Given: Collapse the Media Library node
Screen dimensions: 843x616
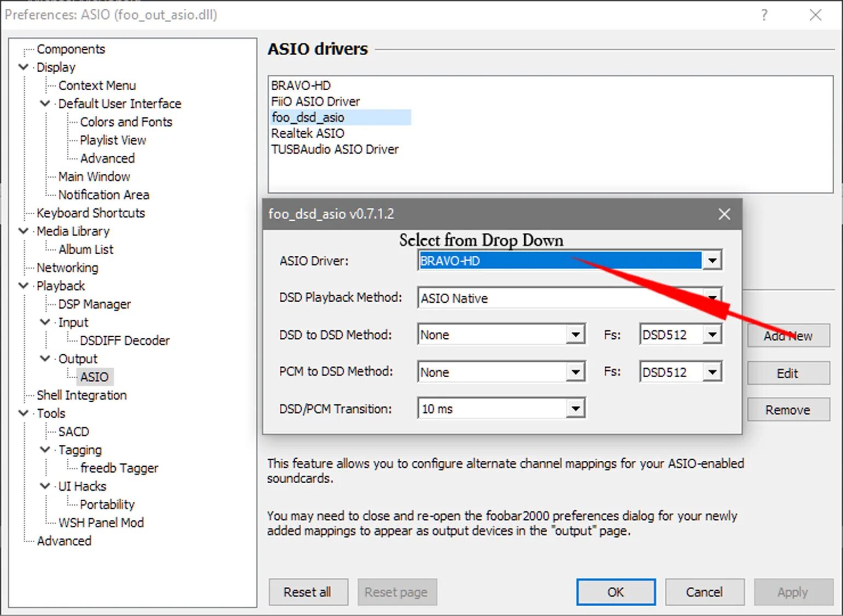Looking at the screenshot, I should pos(24,231).
